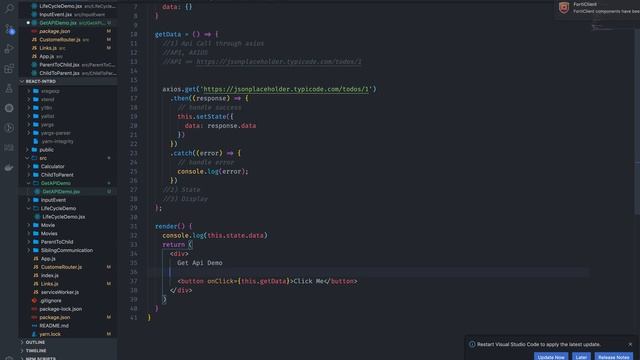The height and width of the screenshot is (360, 640).
Task: Open Source Control view with badge
Action: tap(9, 29)
